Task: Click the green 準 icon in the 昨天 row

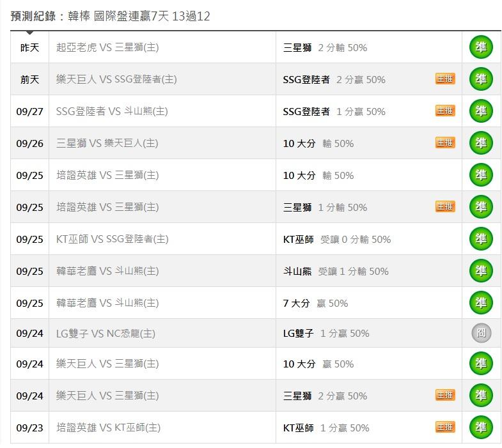Action: (x=481, y=47)
